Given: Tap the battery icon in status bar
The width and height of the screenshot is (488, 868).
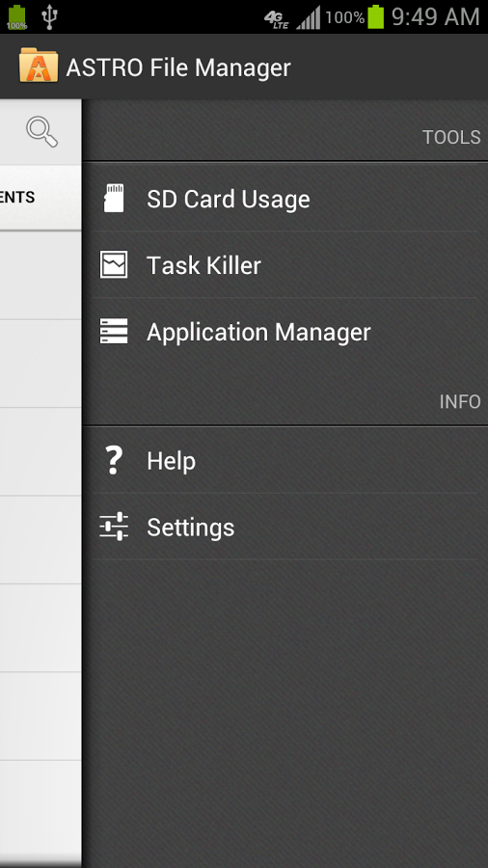Looking at the screenshot, I should [x=376, y=17].
